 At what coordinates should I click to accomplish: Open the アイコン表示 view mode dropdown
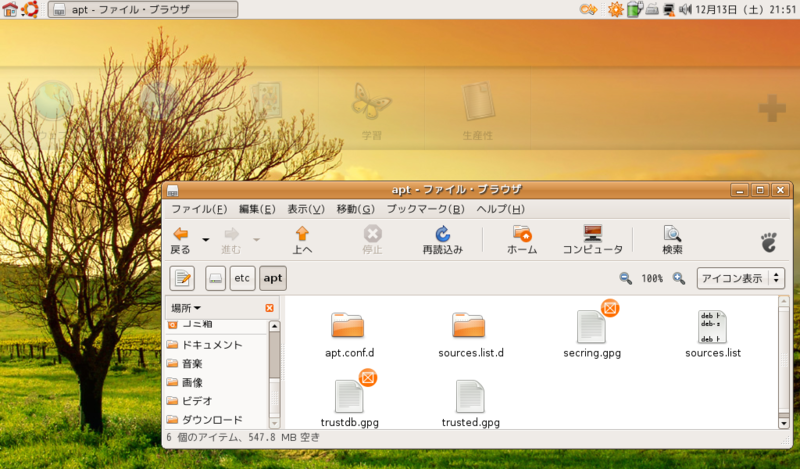[x=741, y=278]
